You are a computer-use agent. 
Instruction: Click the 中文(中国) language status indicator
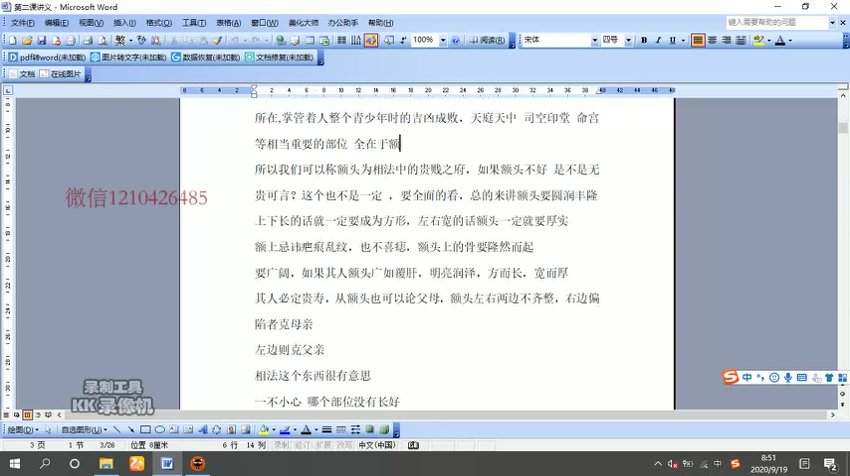tap(377, 445)
